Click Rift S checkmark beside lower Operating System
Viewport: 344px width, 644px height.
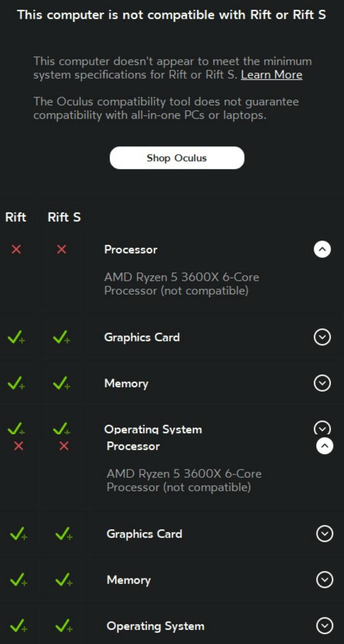tap(64, 626)
